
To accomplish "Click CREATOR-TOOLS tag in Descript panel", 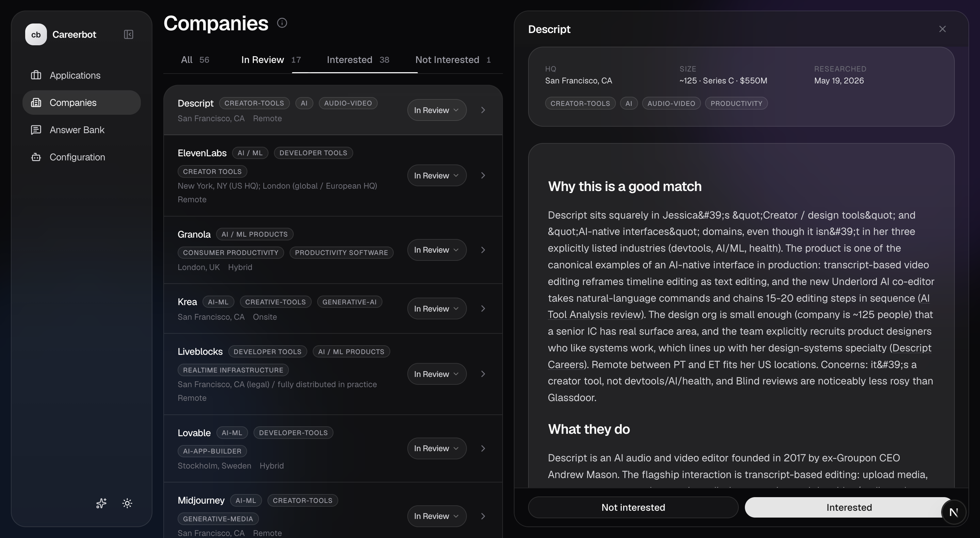I will pos(580,104).
